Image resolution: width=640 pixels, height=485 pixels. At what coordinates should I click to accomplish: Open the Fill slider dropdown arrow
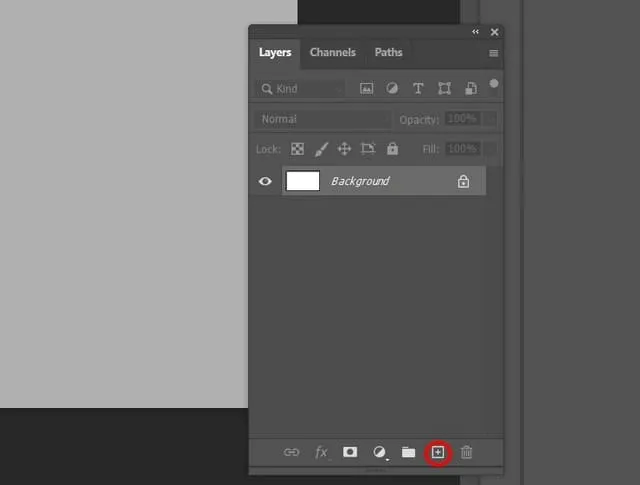490,149
